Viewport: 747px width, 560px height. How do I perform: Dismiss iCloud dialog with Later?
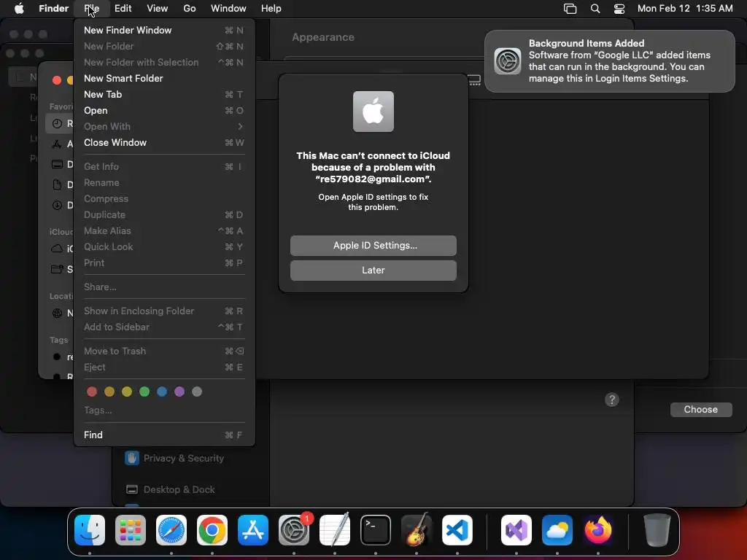coord(373,270)
